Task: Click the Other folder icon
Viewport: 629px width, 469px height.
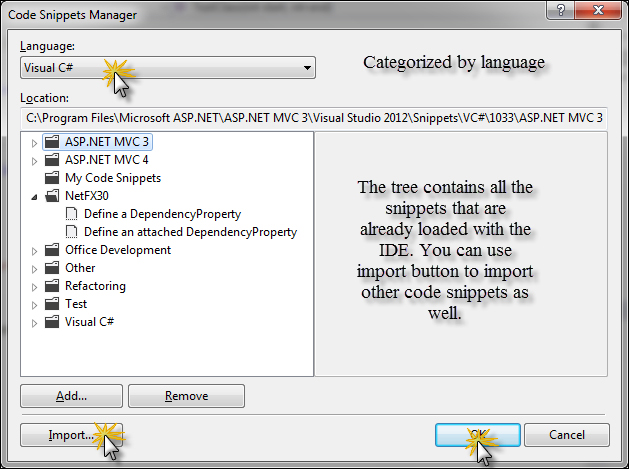Action: (52, 268)
